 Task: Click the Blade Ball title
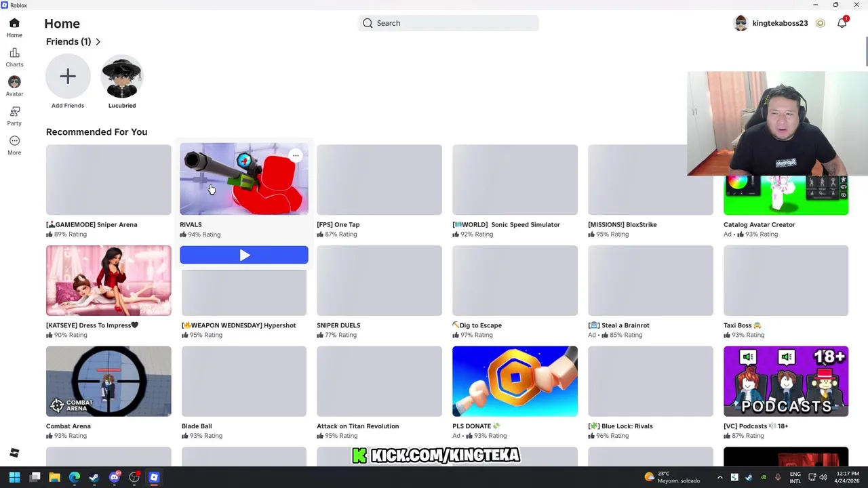pos(197,426)
